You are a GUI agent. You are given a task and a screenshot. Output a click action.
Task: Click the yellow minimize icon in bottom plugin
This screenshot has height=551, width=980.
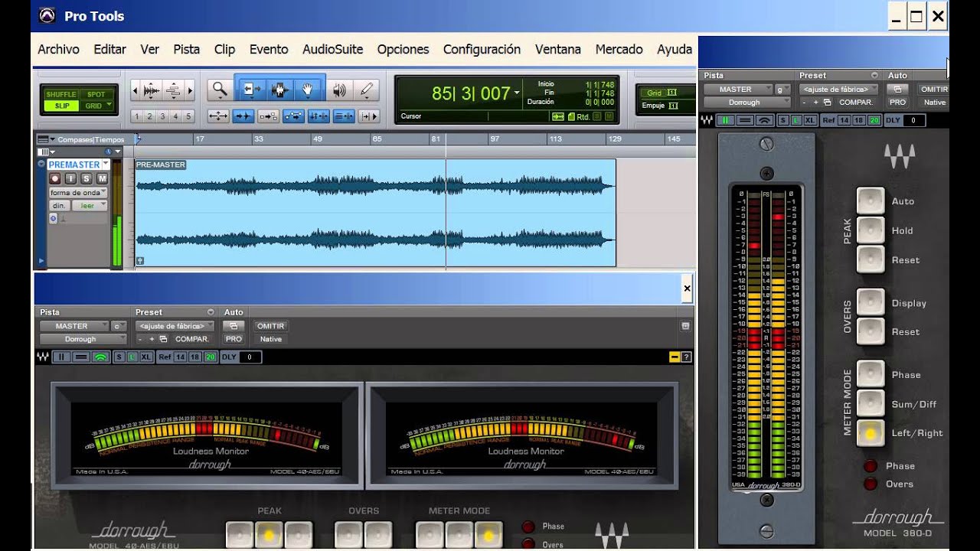[675, 357]
